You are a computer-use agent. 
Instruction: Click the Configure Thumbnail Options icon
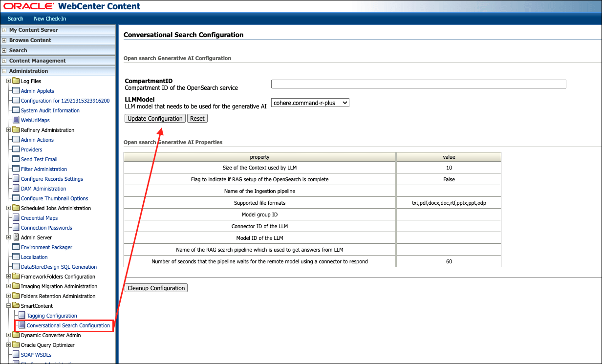tap(16, 198)
